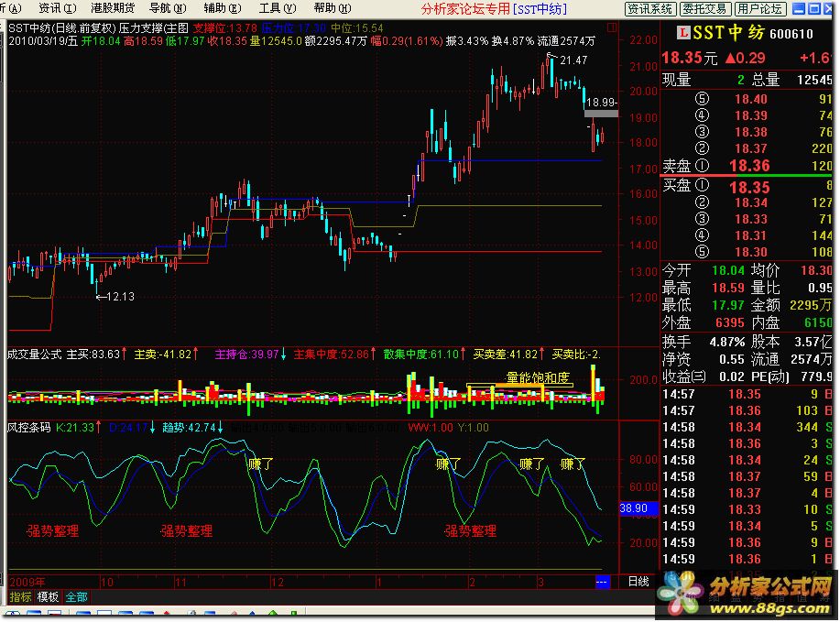
Task: Click the blue '---' button beside 日线
Action: click(x=602, y=582)
